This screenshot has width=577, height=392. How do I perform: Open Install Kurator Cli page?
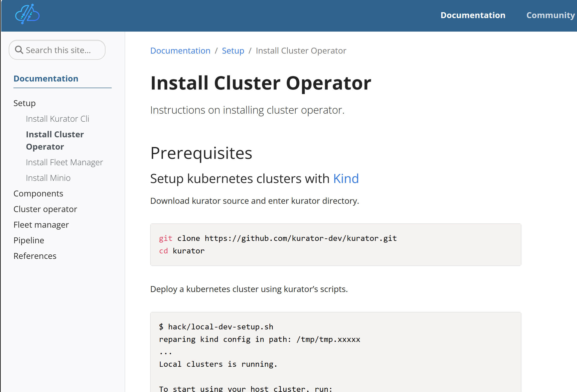coord(58,119)
